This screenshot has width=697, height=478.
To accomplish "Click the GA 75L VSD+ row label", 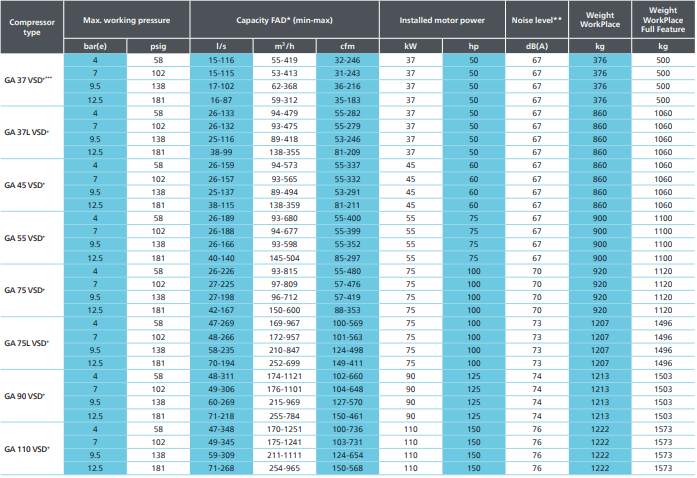I will point(27,343).
